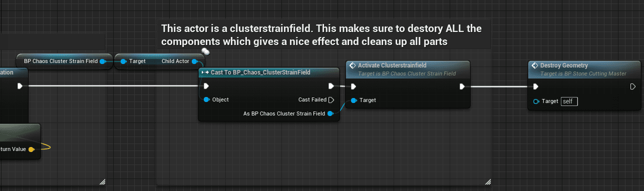Click the Object input pin on Cast node
The width and height of the screenshot is (644, 191).
[x=206, y=99]
